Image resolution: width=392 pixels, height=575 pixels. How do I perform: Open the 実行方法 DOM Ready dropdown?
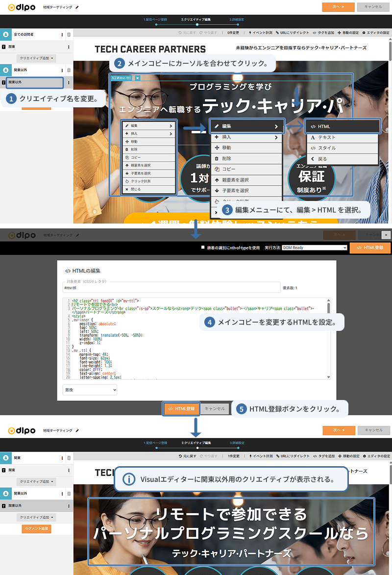tap(315, 248)
